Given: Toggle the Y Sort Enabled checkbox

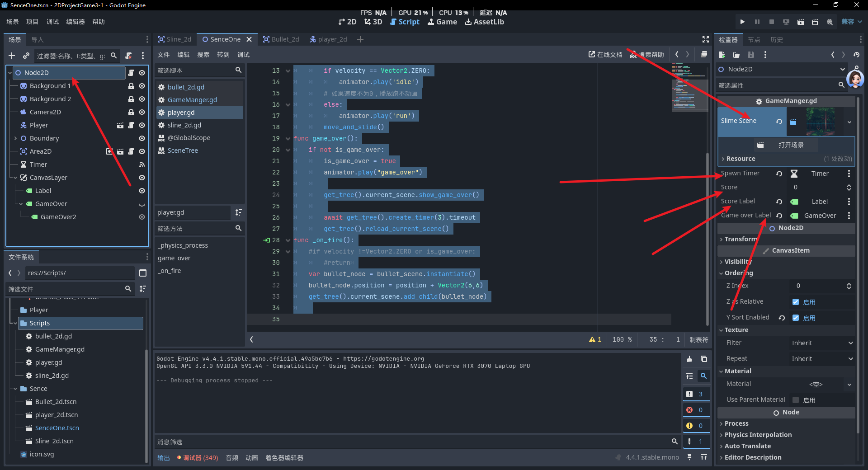Looking at the screenshot, I should click(796, 318).
